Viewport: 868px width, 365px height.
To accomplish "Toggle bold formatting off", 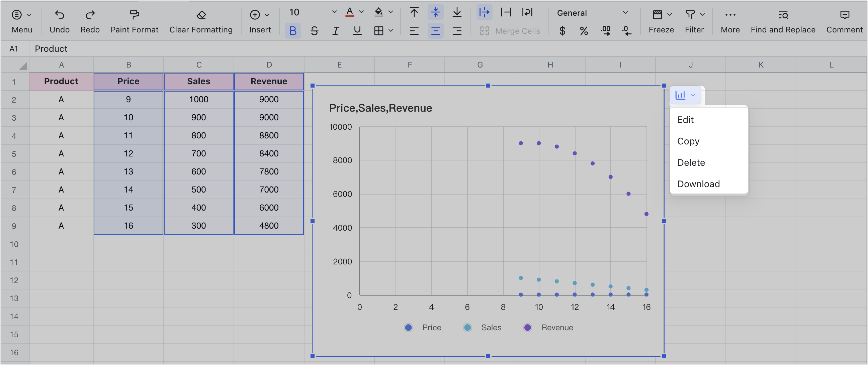I will click(x=293, y=31).
